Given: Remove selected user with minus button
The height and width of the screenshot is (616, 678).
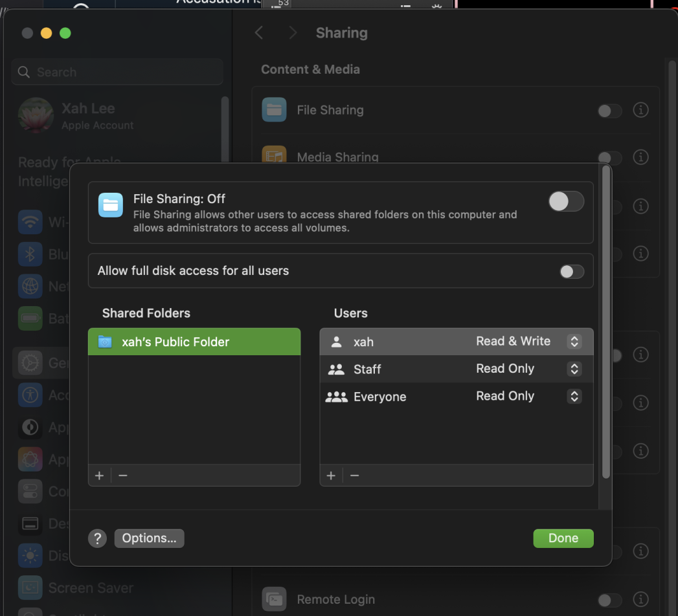Looking at the screenshot, I should tap(355, 476).
